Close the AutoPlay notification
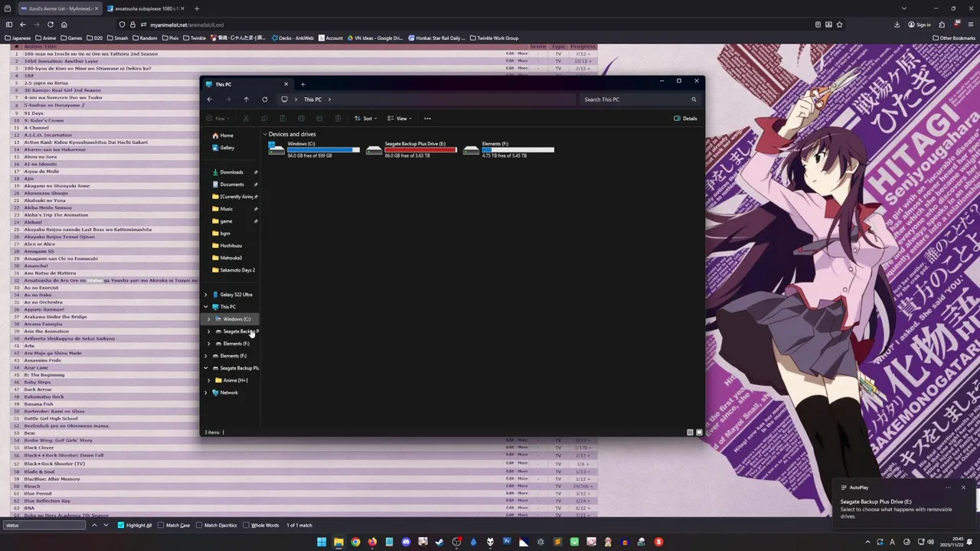Viewport: 980px width, 551px height. coord(963,487)
